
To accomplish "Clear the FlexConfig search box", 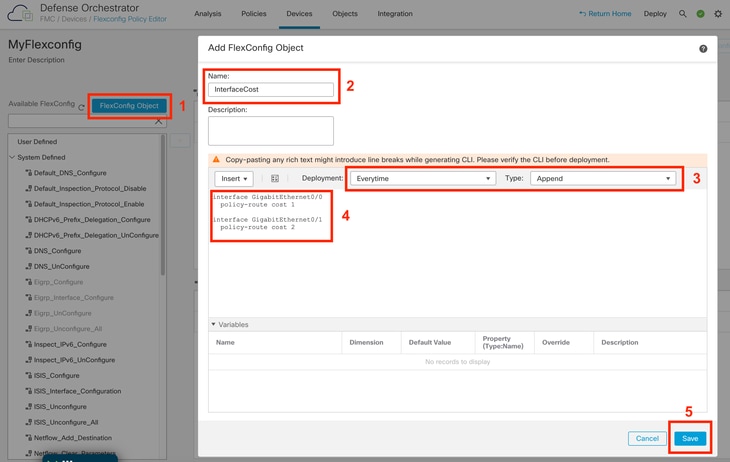I will (158, 121).
